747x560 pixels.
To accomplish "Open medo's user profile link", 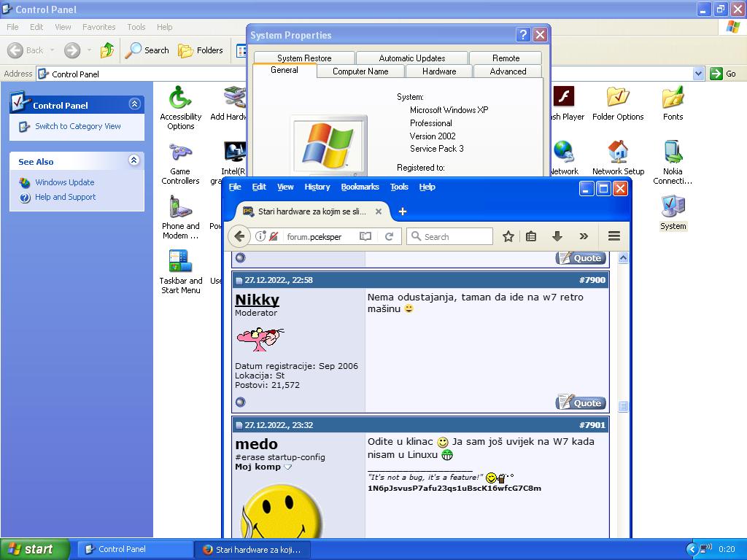I will pyautogui.click(x=256, y=444).
